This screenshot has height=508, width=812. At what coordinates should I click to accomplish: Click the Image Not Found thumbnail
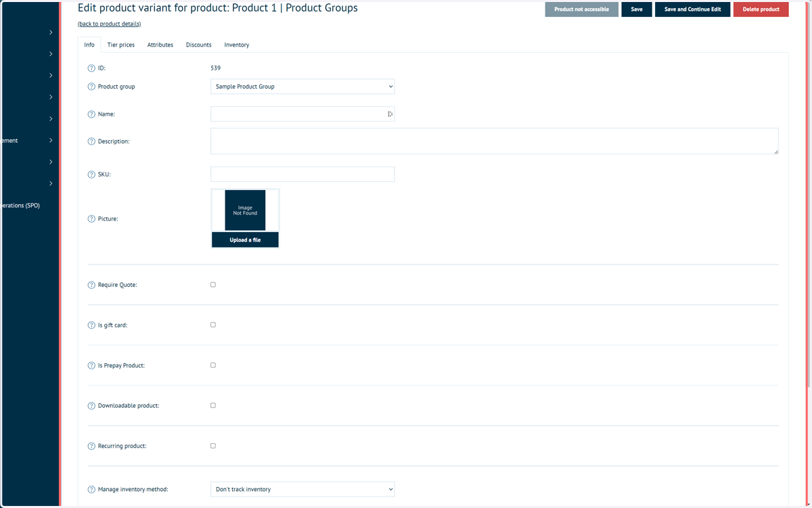coord(245,210)
